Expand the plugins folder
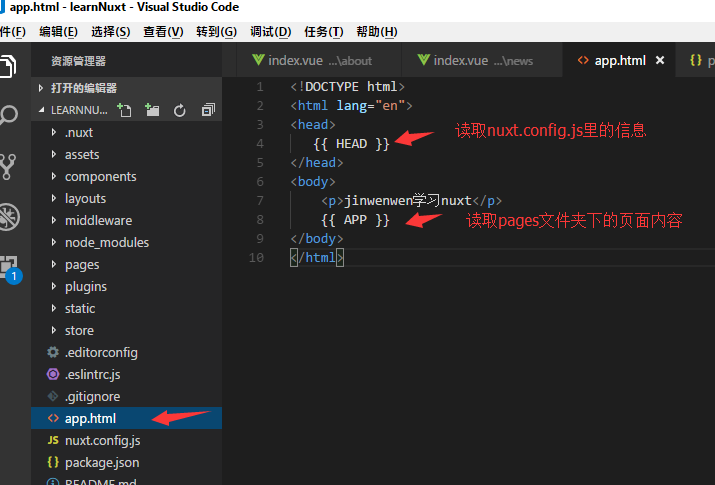The image size is (715, 485). tap(54, 286)
